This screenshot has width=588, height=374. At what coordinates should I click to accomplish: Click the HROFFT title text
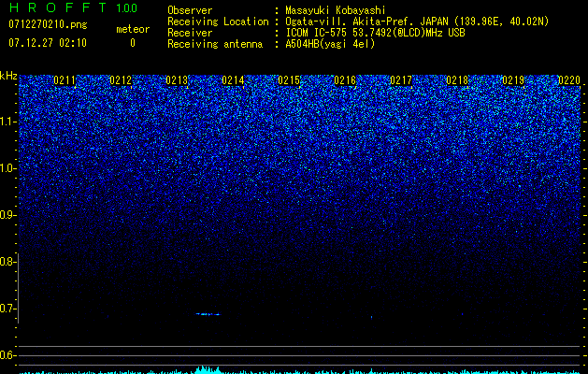(59, 7)
